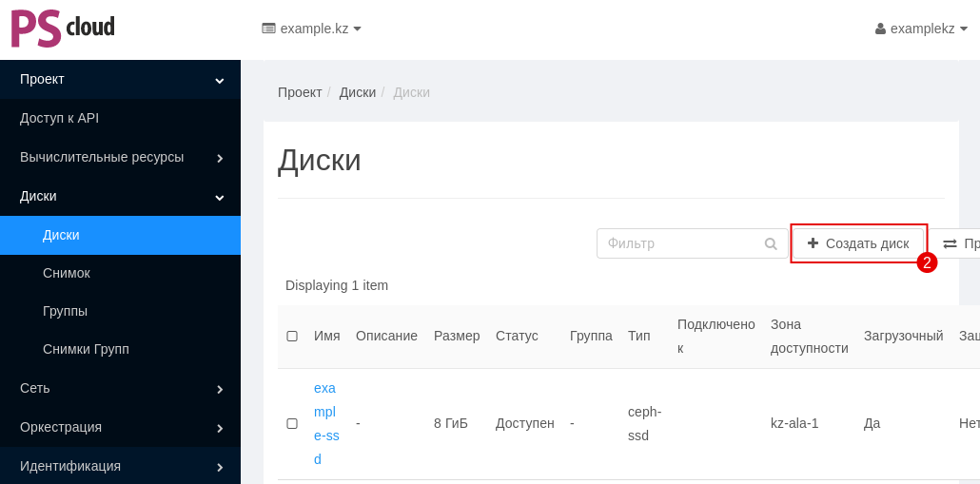Screen dimensions: 980x484
Task: Open the Группы sidebar item
Action: point(120,311)
